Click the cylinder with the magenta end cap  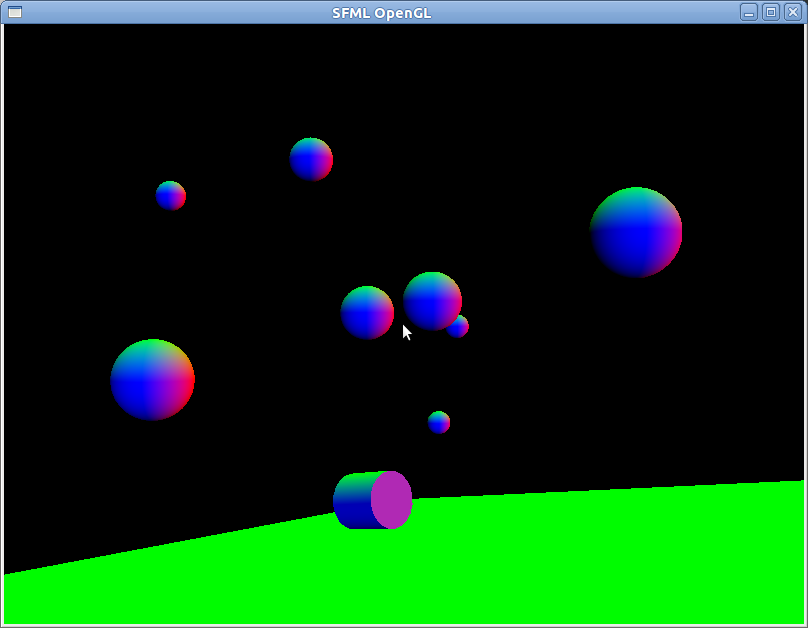click(373, 500)
